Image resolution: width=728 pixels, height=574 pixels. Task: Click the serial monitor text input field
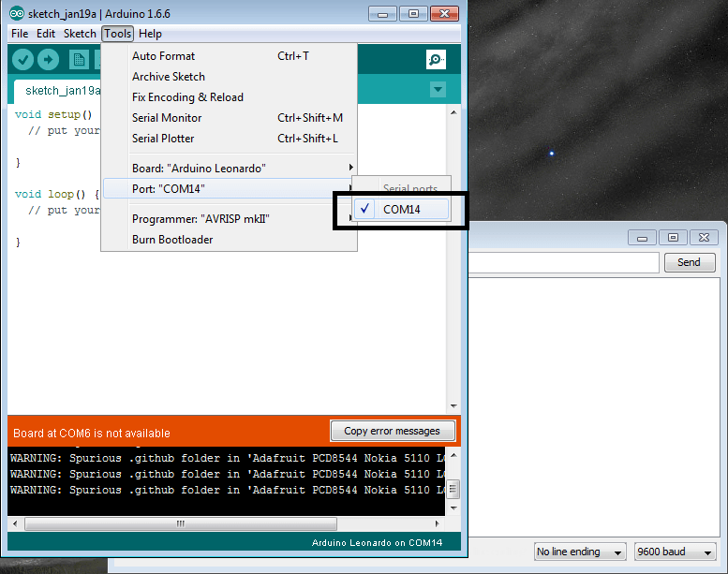564,262
